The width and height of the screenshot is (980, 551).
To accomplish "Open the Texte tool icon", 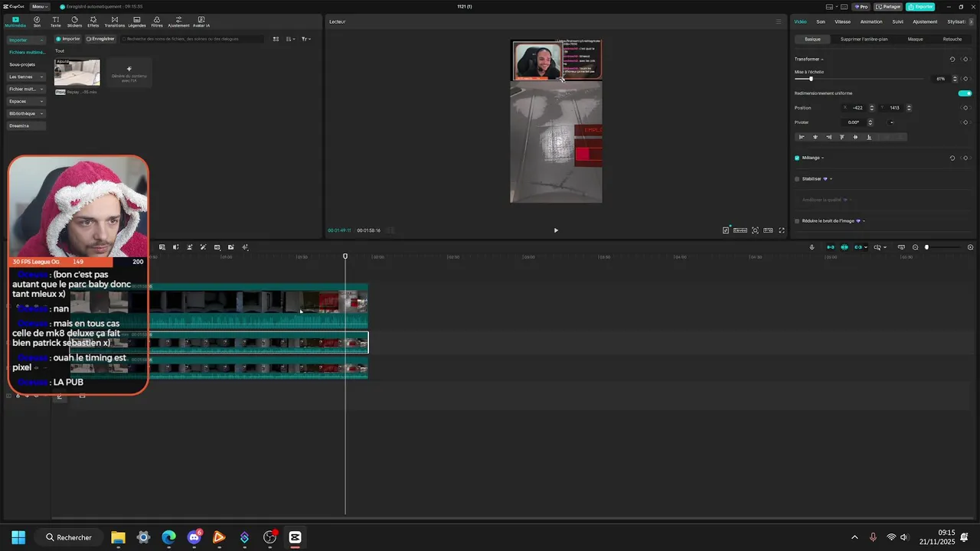I will tap(55, 21).
